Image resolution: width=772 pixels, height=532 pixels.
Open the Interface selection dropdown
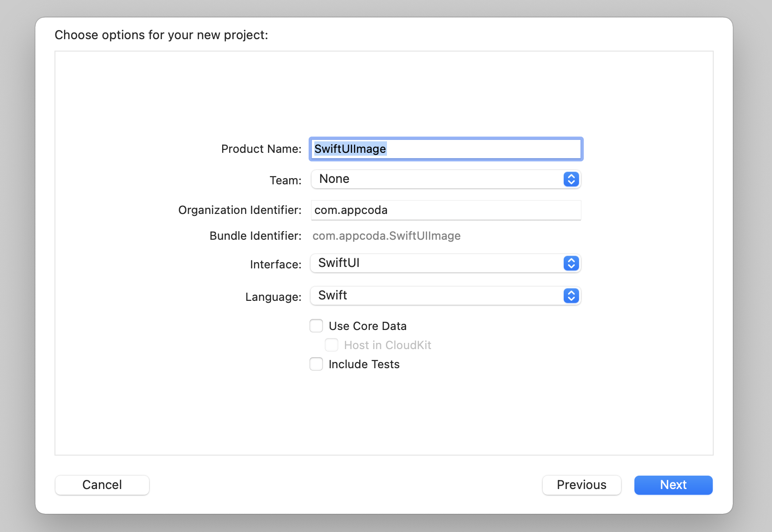click(x=444, y=263)
